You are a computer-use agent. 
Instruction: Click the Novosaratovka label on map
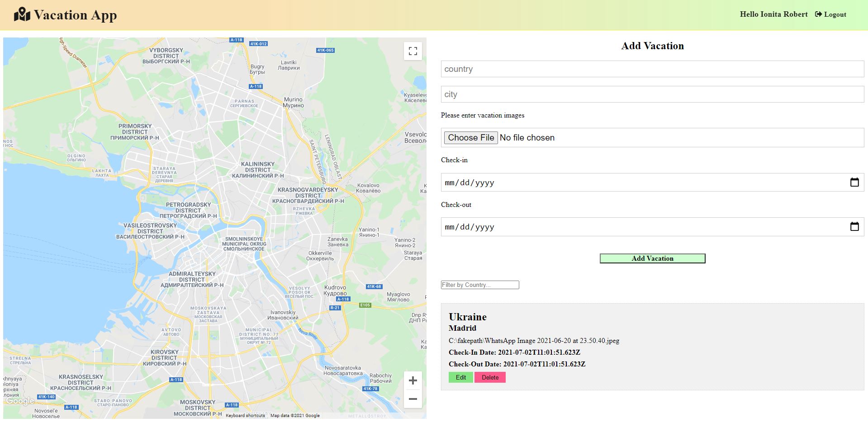click(343, 370)
